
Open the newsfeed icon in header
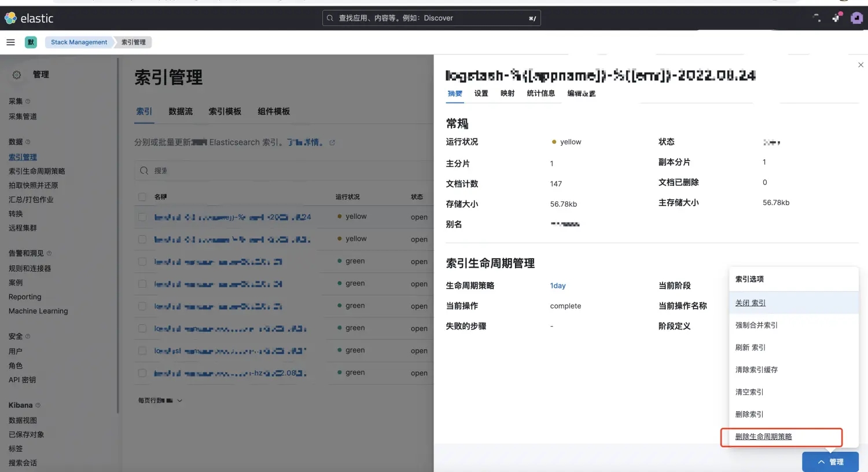(836, 18)
